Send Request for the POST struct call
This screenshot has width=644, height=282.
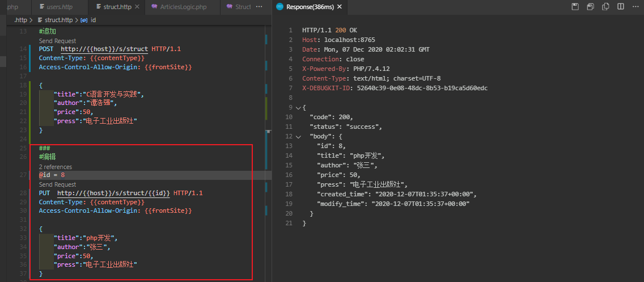tap(57, 41)
